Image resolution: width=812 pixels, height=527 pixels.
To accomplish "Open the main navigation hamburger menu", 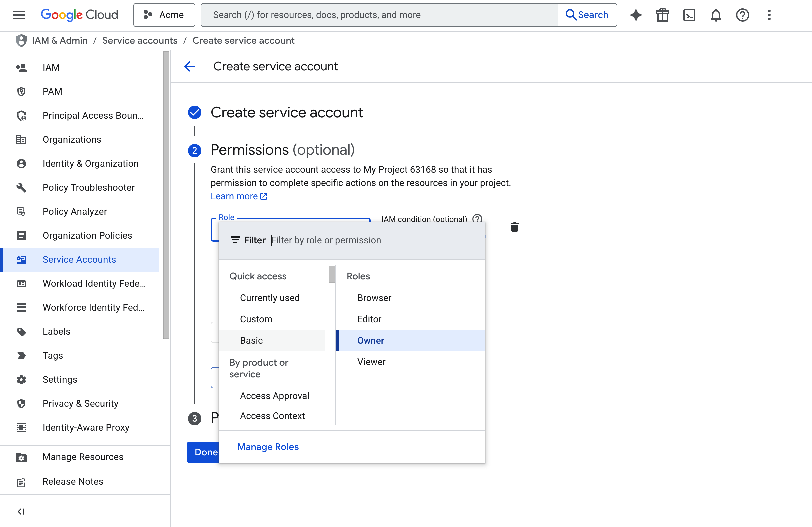I will pos(18,15).
